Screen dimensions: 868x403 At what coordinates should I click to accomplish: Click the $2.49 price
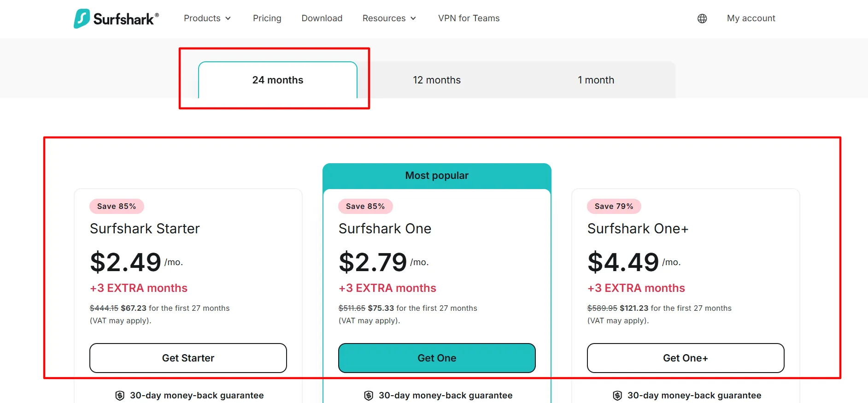(x=126, y=262)
